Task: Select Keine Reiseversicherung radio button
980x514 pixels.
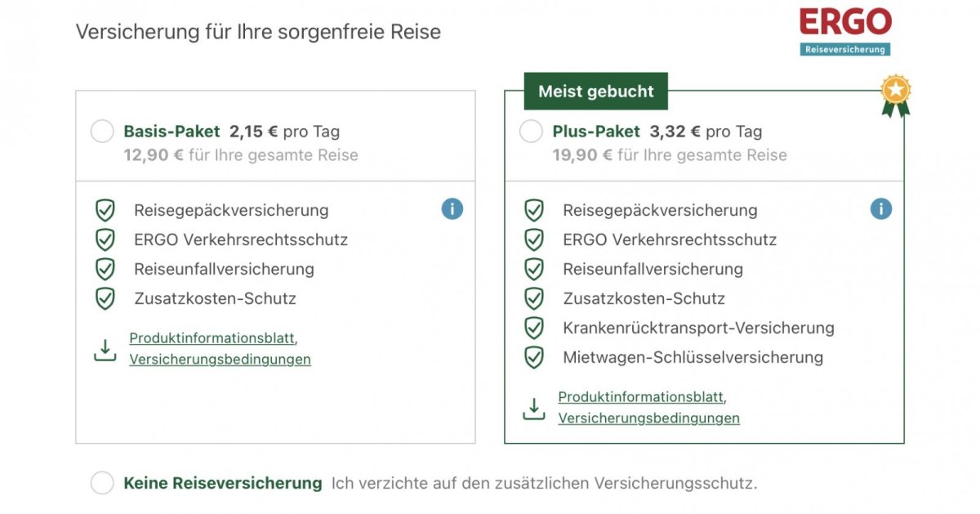Action: [102, 483]
